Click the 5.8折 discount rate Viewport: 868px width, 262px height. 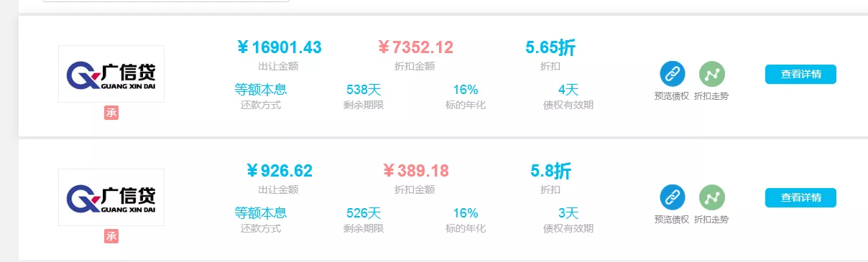[550, 171]
